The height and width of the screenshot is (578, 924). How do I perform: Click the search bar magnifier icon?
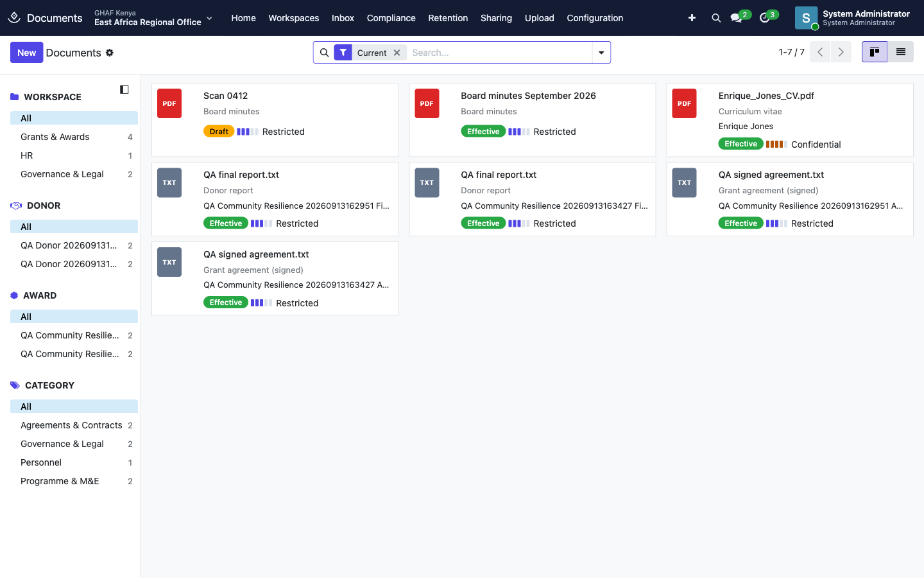coord(324,53)
